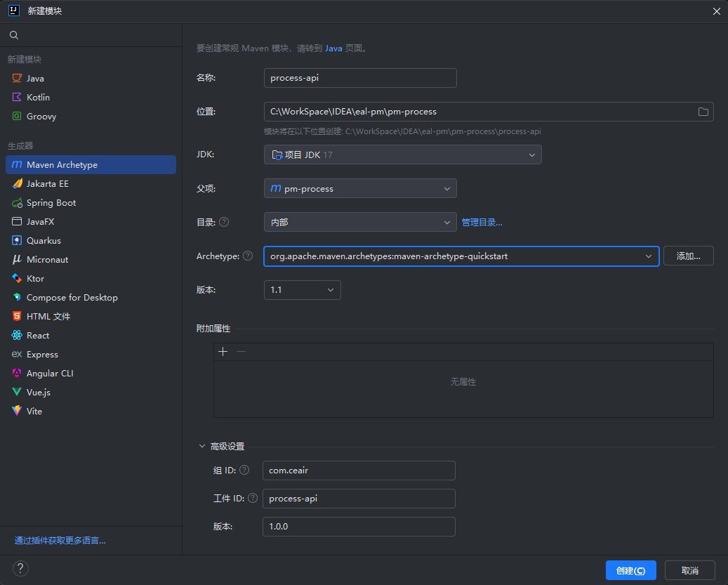Image resolution: width=728 pixels, height=585 pixels.
Task: Expand the Archetype combo box arrow
Action: click(x=648, y=256)
